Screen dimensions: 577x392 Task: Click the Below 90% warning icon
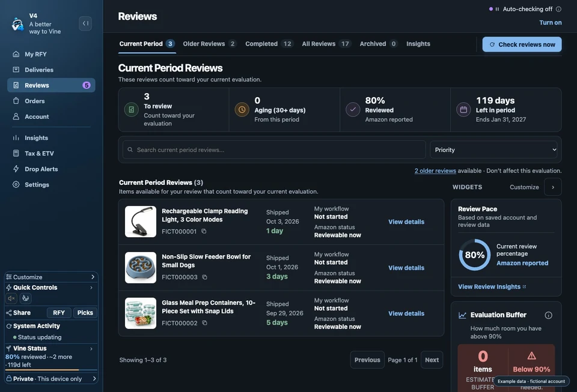pyautogui.click(x=531, y=355)
